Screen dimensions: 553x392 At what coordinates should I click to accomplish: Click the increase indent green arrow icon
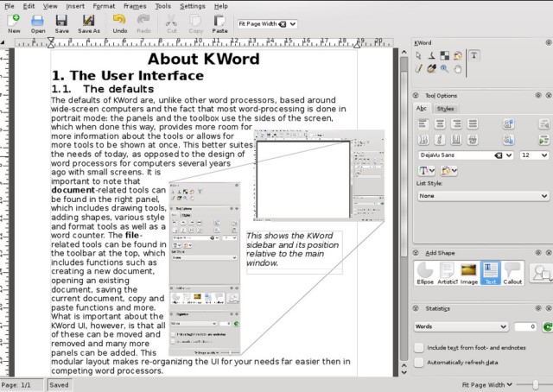[544, 140]
